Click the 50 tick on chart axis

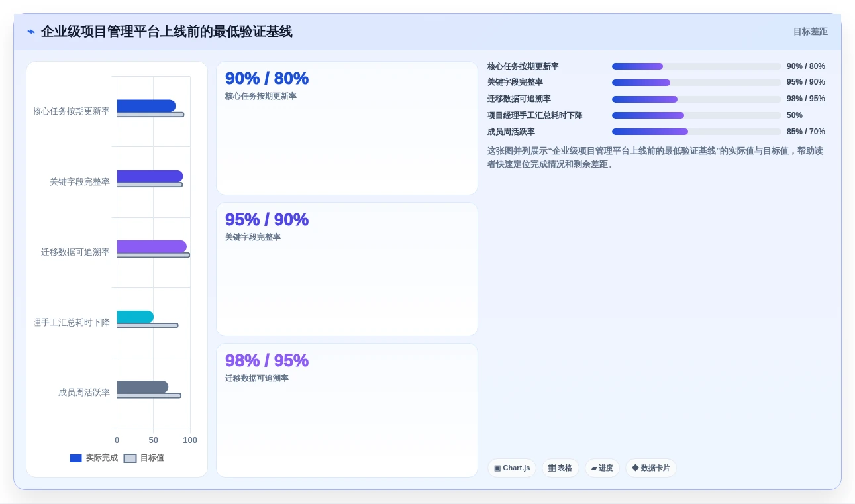click(x=154, y=440)
